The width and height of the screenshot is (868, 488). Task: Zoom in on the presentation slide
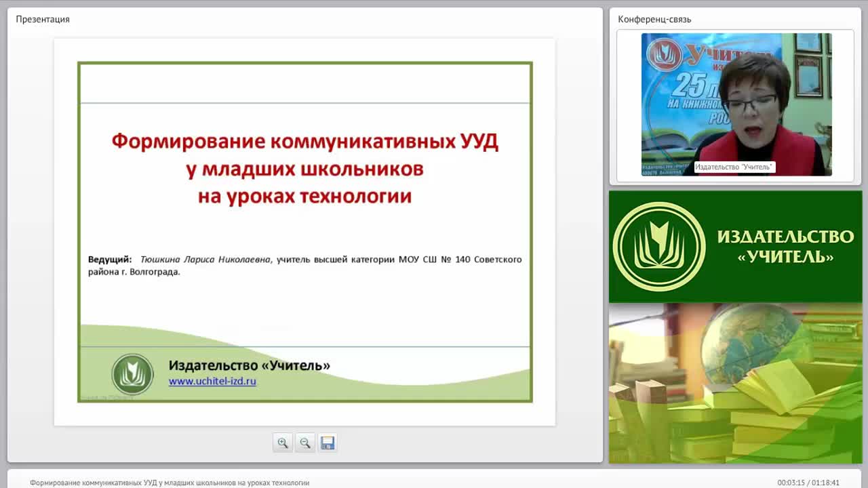(x=283, y=443)
